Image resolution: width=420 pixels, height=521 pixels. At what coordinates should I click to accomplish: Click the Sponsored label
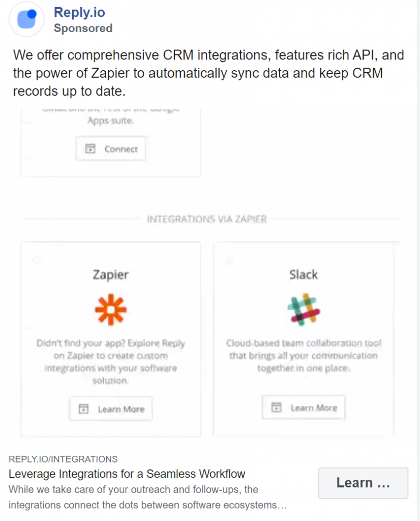[x=83, y=28]
